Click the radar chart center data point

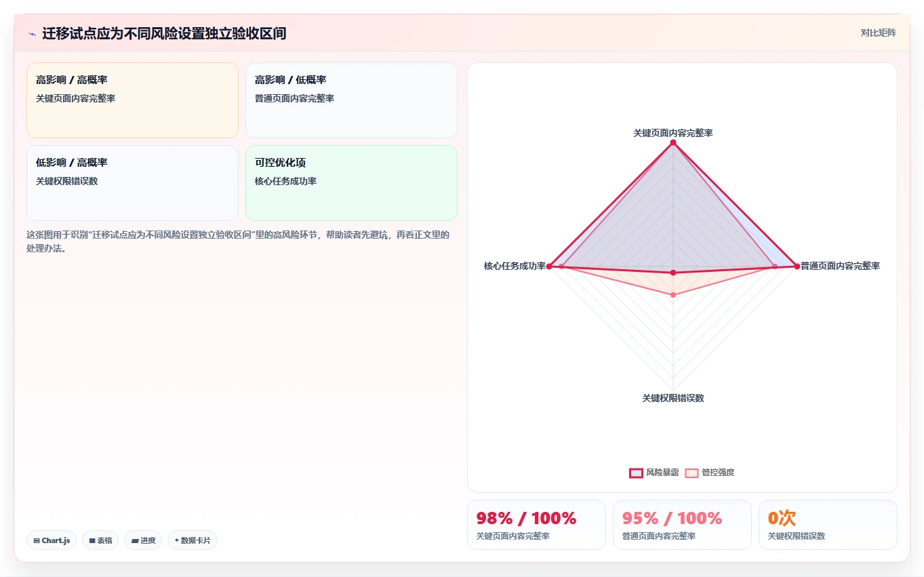(x=673, y=273)
